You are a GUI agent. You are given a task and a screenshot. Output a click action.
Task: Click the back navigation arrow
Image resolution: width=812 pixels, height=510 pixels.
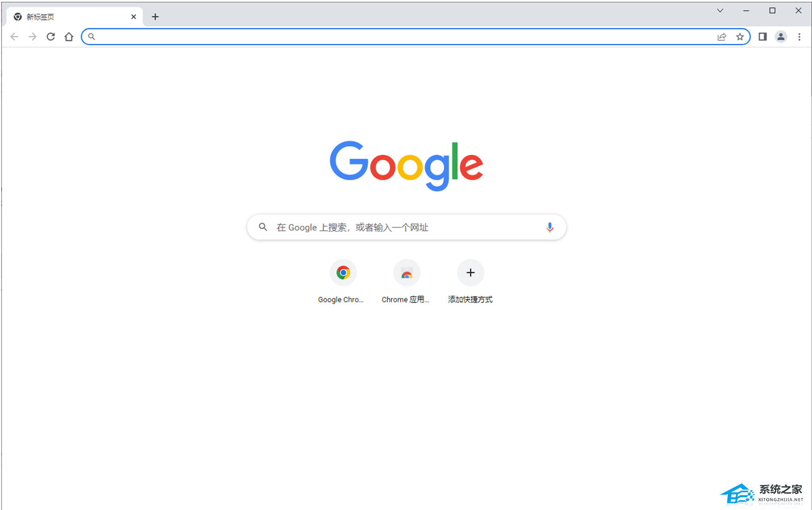coord(14,37)
